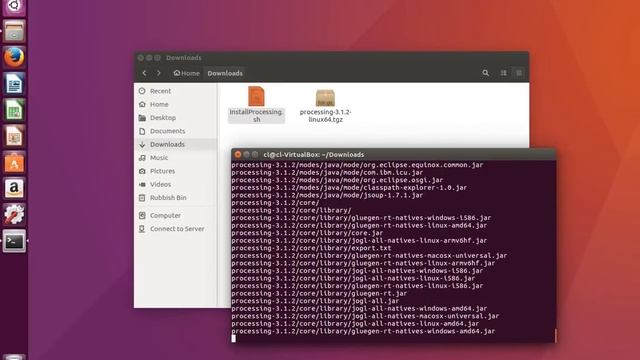Screen dimensions: 640x360
Task: Open Desktop in the Files sidebar
Action: (x=176, y=118)
